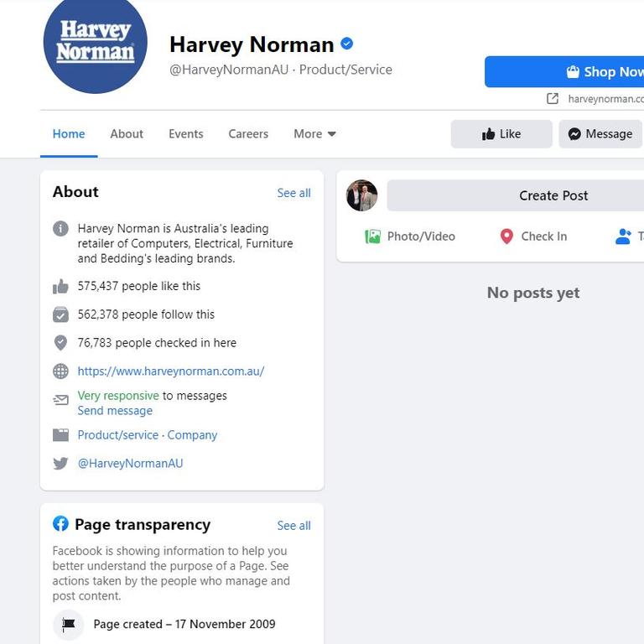Go to the Careers tab
This screenshot has height=644, width=644.
pos(248,134)
